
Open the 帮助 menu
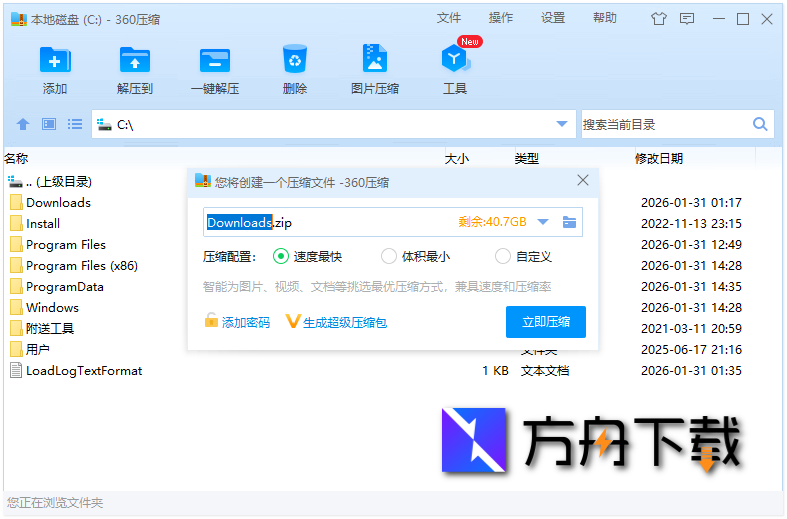click(604, 18)
